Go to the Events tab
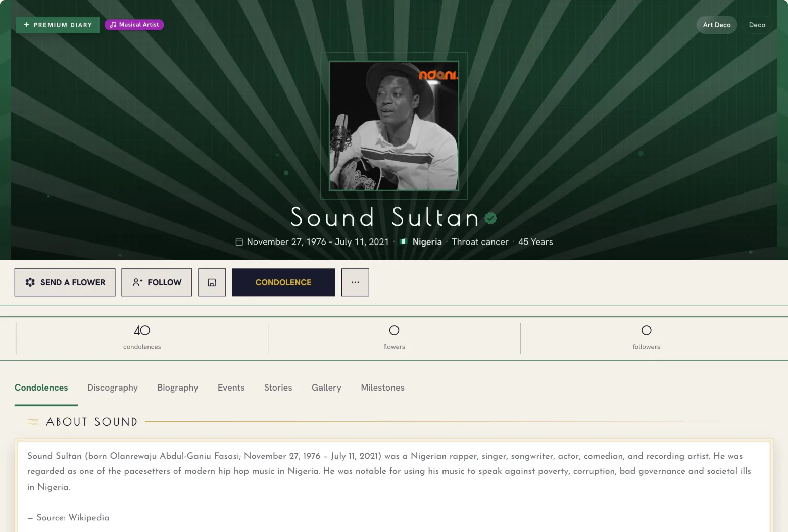788x532 pixels. point(231,388)
